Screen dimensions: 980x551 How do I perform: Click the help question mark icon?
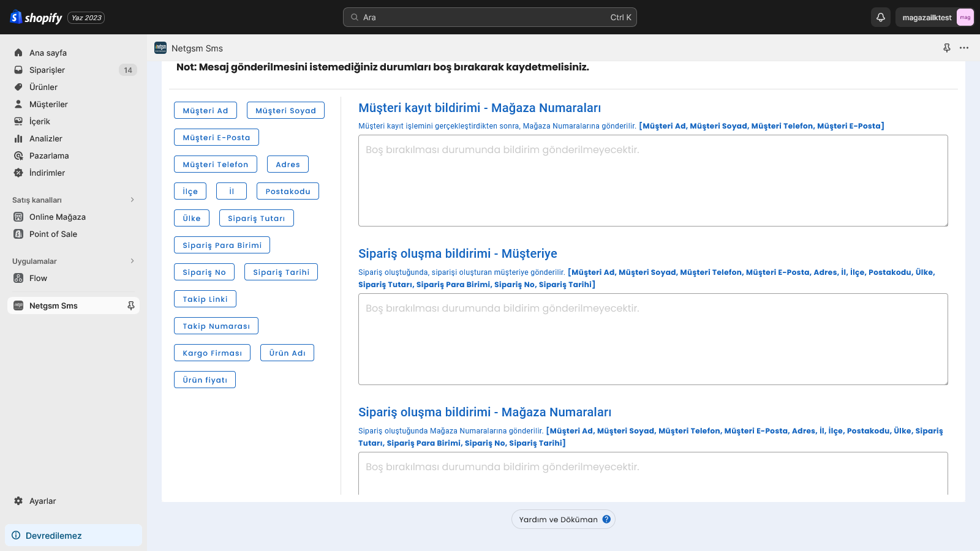[x=606, y=519]
